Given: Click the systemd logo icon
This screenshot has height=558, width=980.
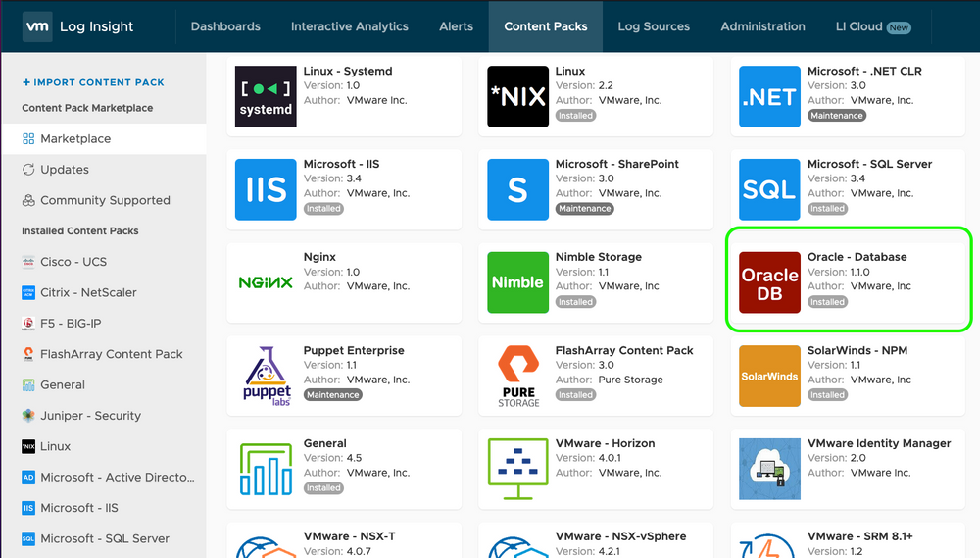Looking at the screenshot, I should pyautogui.click(x=266, y=97).
